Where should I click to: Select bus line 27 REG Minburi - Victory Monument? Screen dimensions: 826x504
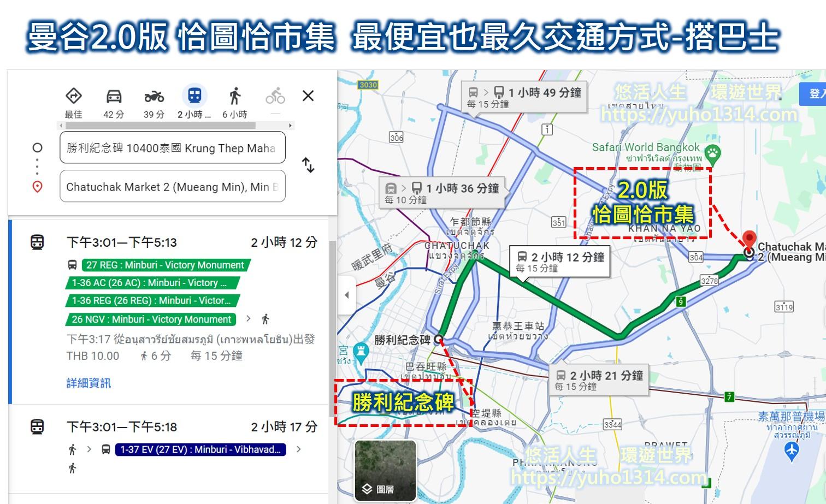166,265
